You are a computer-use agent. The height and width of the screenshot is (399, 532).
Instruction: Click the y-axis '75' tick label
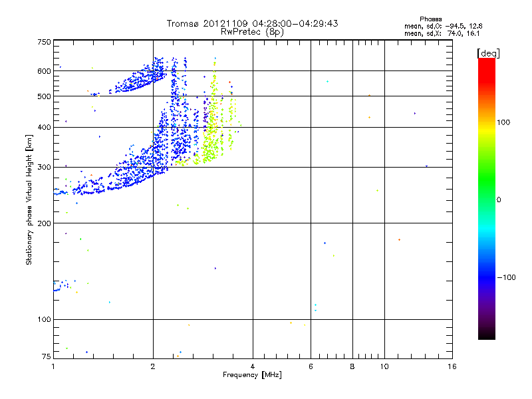click(47, 356)
